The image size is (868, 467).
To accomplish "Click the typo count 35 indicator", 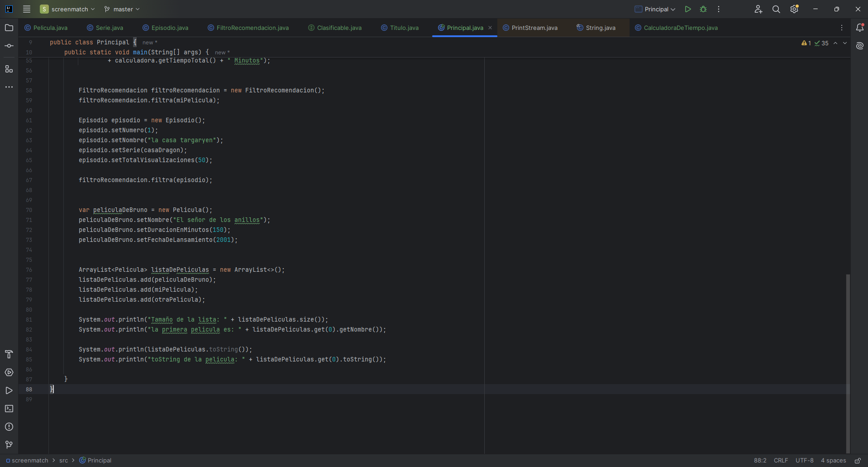I will (821, 43).
